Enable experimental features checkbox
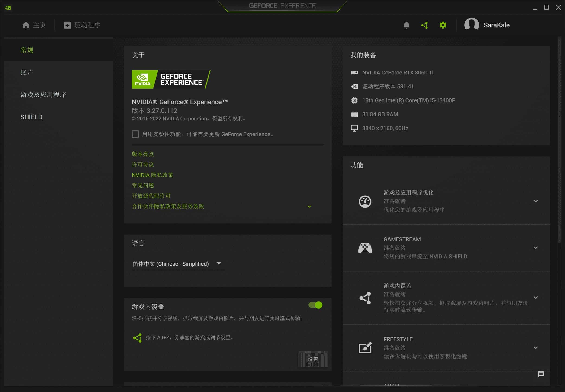The height and width of the screenshot is (392, 565). tap(135, 134)
